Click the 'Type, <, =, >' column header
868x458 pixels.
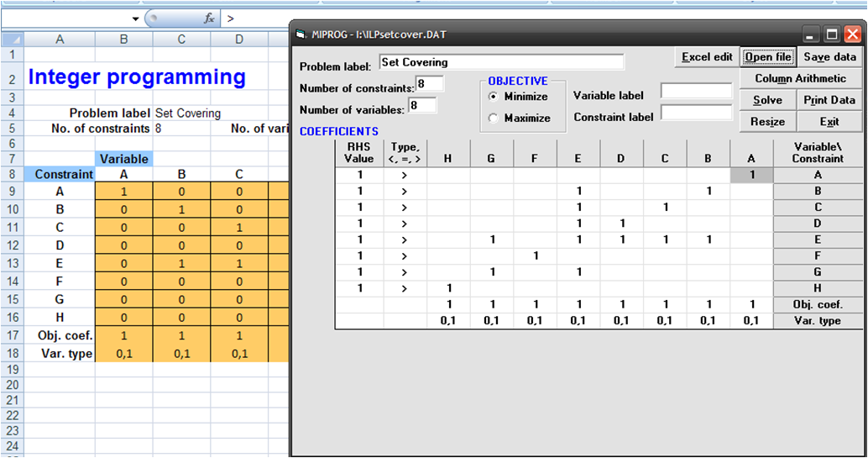click(405, 152)
